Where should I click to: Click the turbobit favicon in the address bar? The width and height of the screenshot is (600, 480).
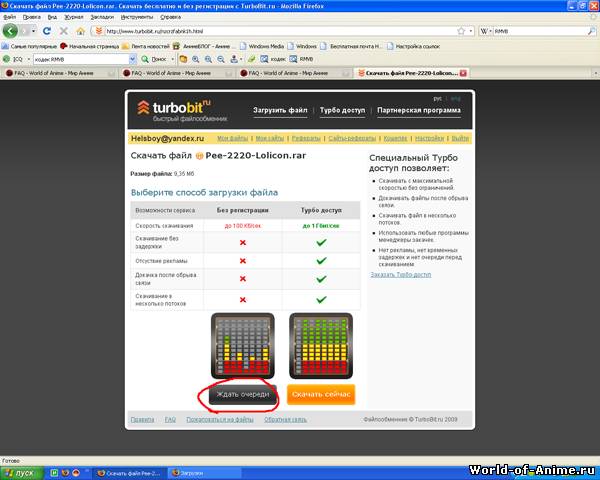pos(99,31)
